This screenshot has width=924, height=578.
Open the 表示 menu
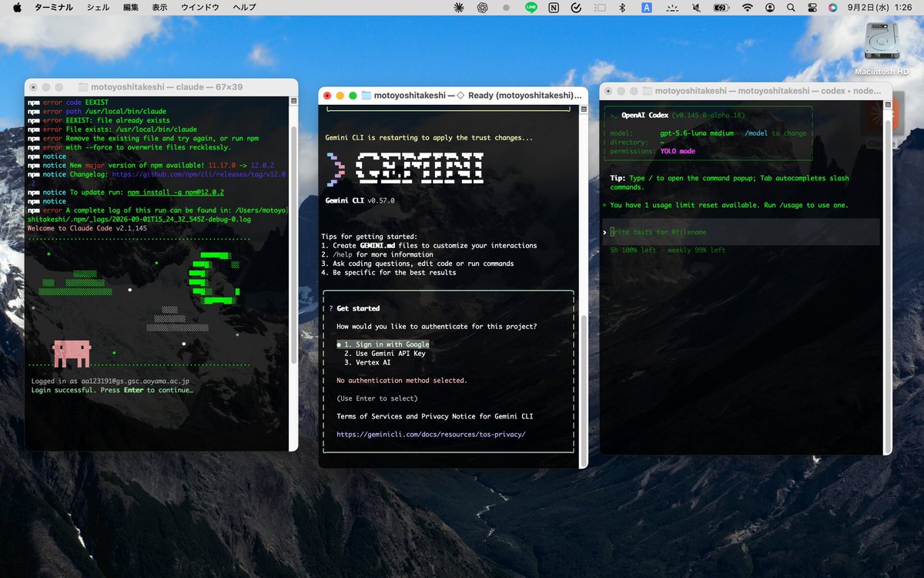point(159,7)
